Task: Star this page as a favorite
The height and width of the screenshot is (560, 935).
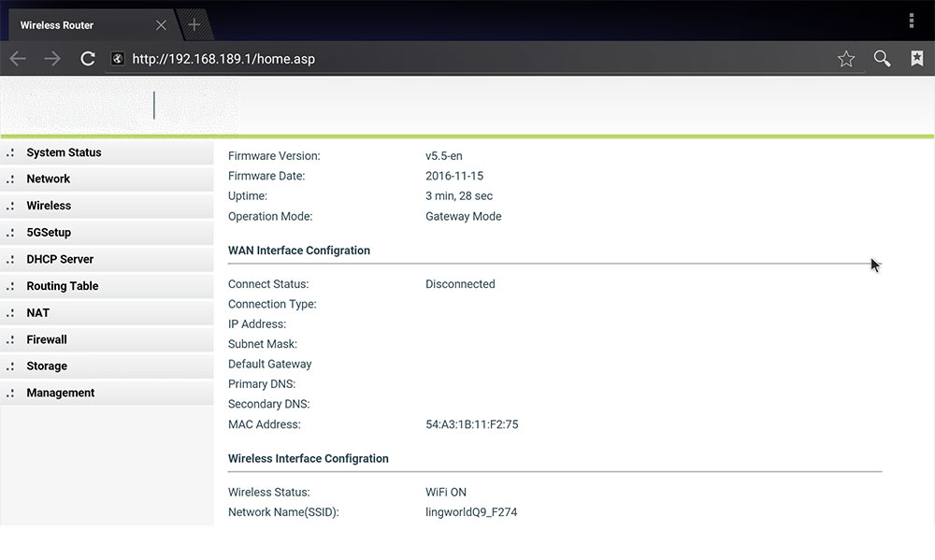Action: (x=846, y=59)
